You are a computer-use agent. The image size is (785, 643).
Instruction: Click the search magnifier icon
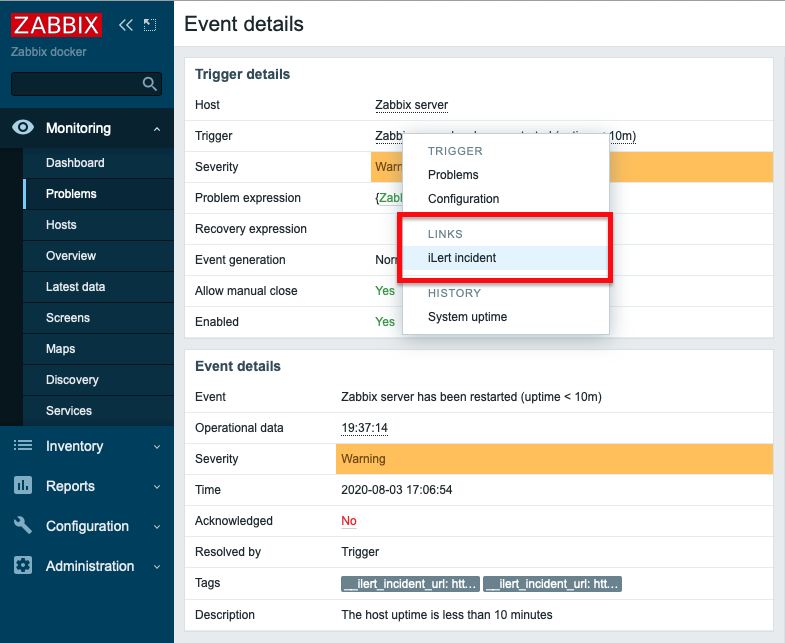click(x=149, y=84)
